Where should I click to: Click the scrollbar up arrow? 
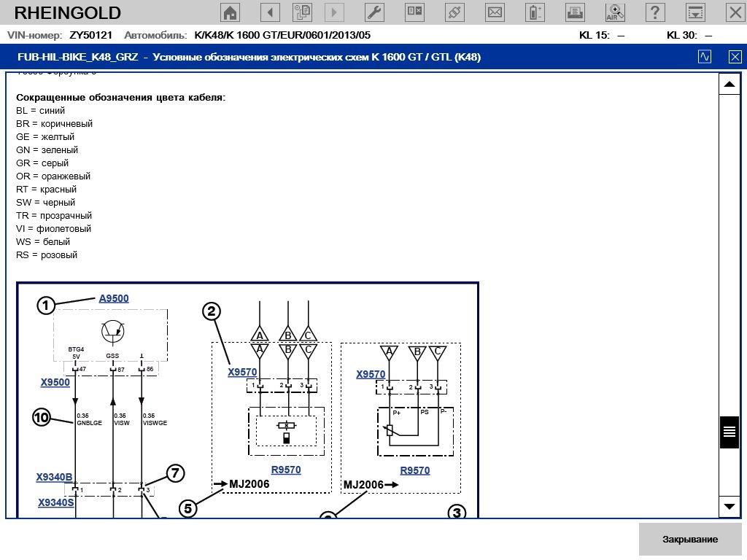click(x=729, y=85)
